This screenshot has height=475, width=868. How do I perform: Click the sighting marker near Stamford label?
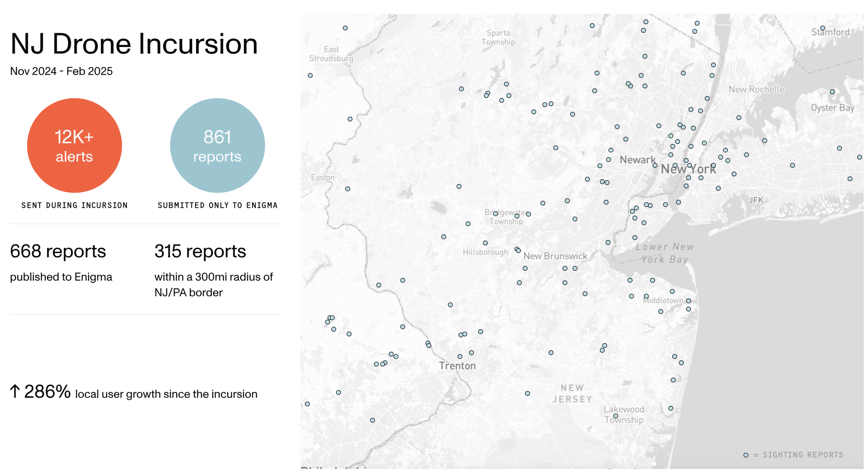click(822, 28)
